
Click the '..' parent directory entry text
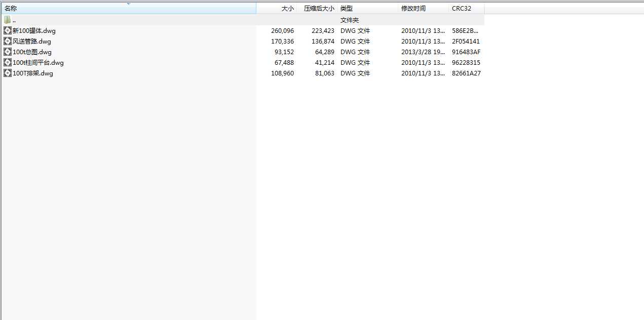[x=14, y=20]
